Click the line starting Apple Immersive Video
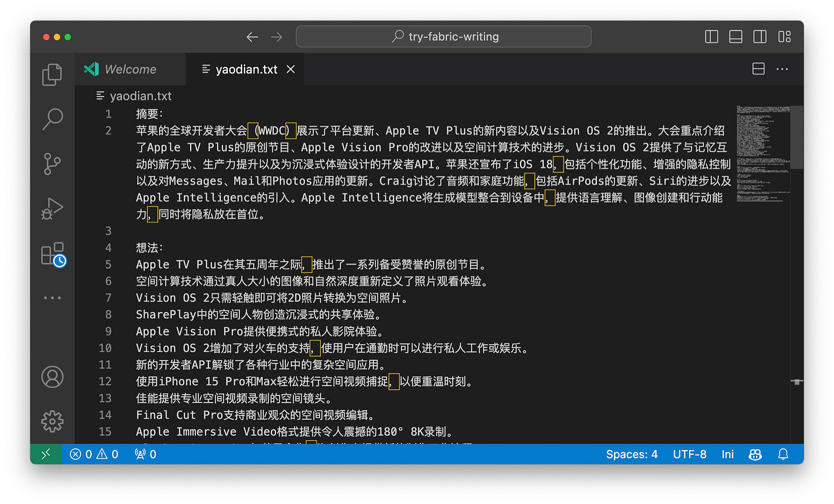 point(295,431)
